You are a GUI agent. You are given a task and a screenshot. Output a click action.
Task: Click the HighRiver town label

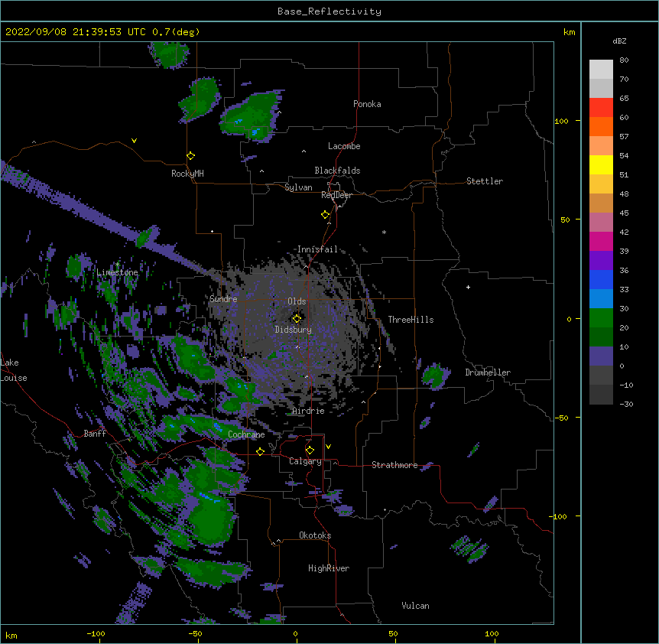(329, 568)
